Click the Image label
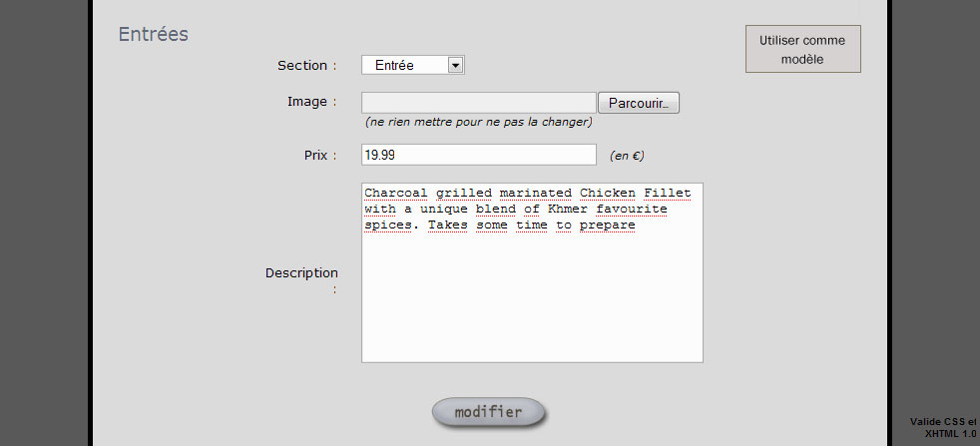This screenshot has width=980, height=446. click(307, 102)
